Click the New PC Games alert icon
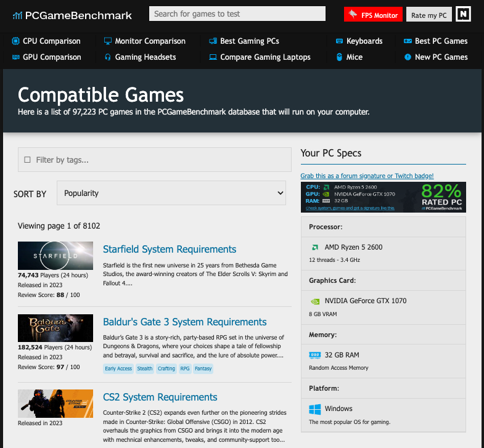This screenshot has height=448, width=484. [408, 57]
